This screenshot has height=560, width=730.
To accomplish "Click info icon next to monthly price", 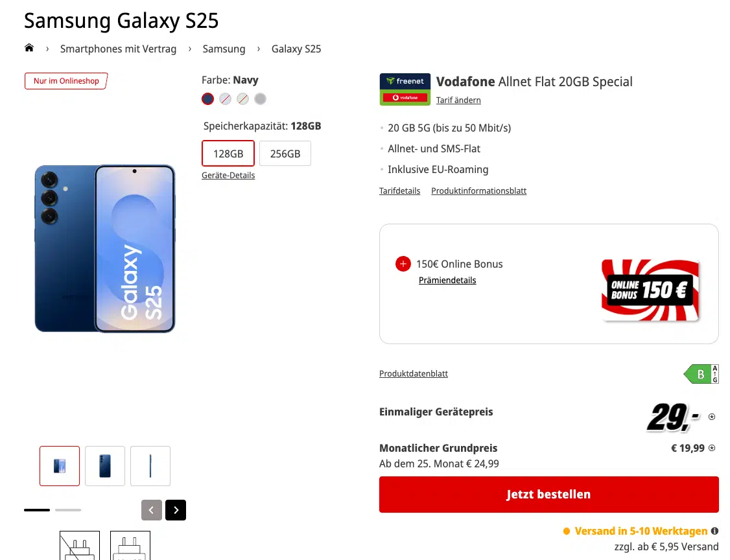I will (x=712, y=448).
